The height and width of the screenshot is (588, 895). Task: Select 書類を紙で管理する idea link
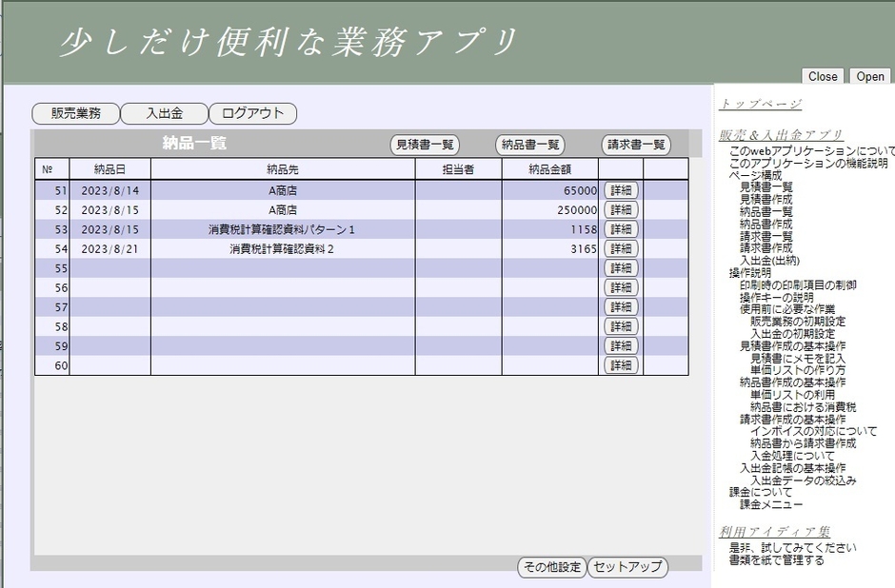776,560
